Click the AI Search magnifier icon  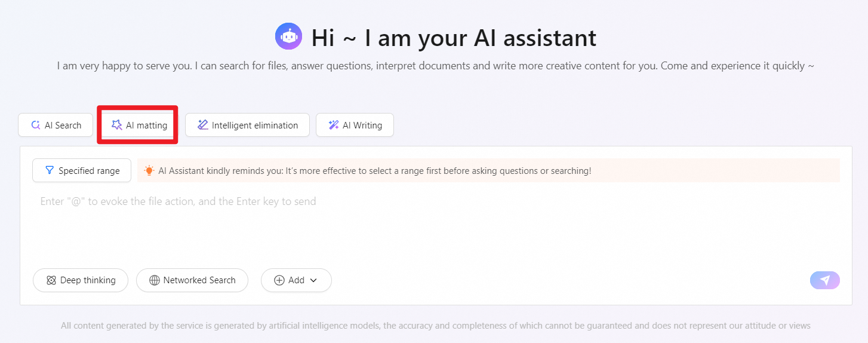click(36, 125)
